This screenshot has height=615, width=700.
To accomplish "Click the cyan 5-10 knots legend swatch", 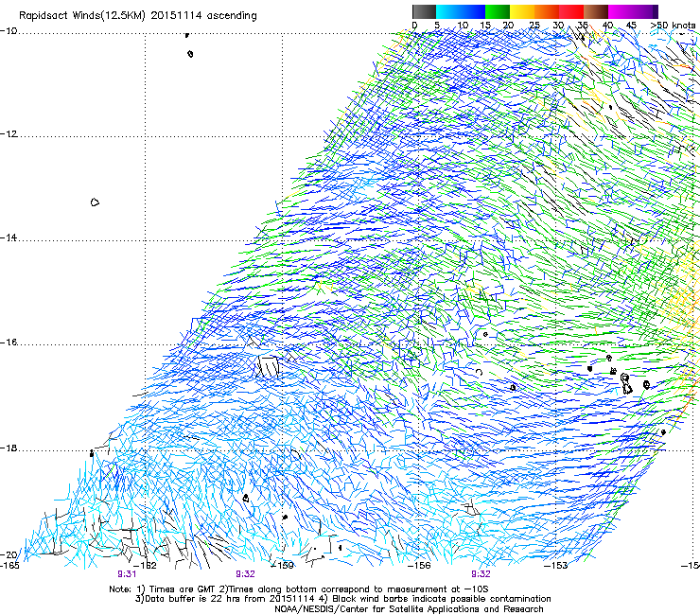I will (448, 11).
